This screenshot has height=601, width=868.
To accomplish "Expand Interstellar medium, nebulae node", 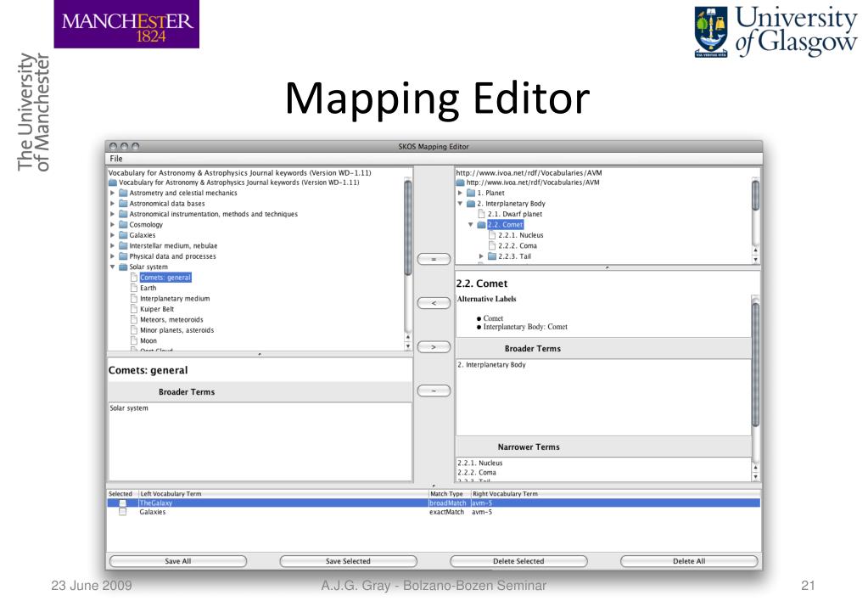I will 112,246.
